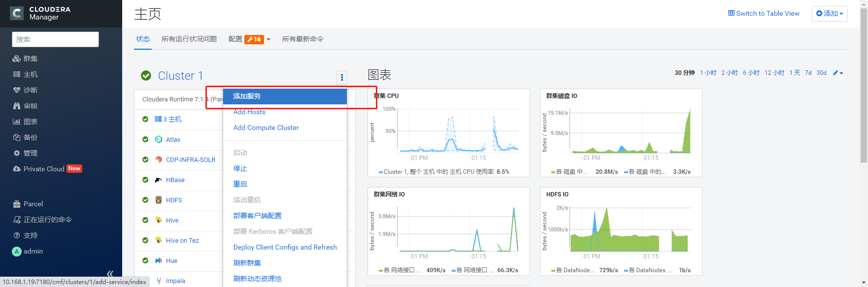Viewport: 868px width, 287px height.
Task: Open the Hive on Tez service link
Action: pyautogui.click(x=182, y=240)
